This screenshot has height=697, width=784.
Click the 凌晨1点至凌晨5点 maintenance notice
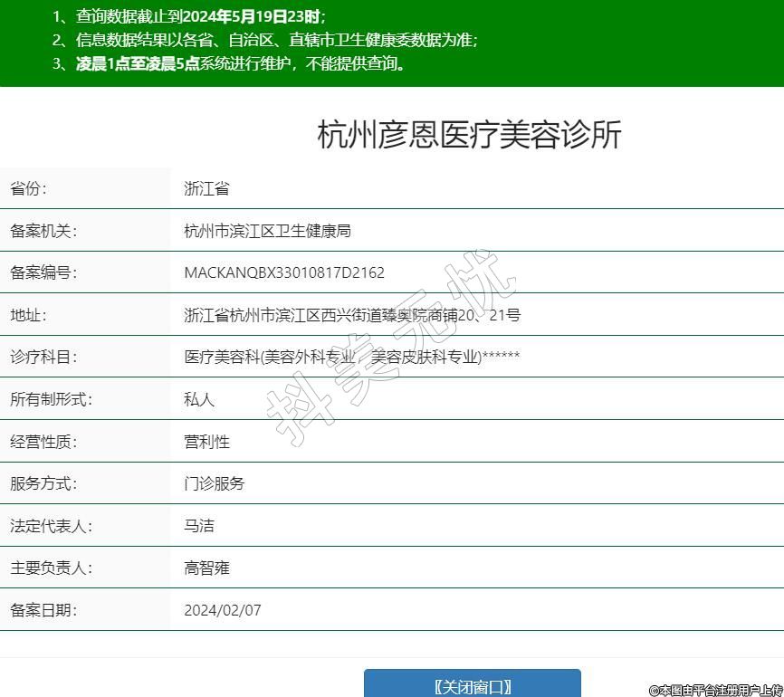point(230,63)
